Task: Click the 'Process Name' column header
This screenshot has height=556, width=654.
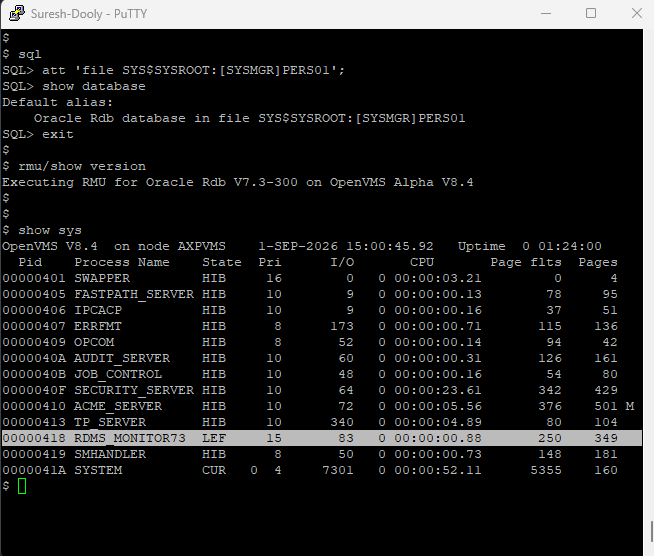Action: [122, 262]
